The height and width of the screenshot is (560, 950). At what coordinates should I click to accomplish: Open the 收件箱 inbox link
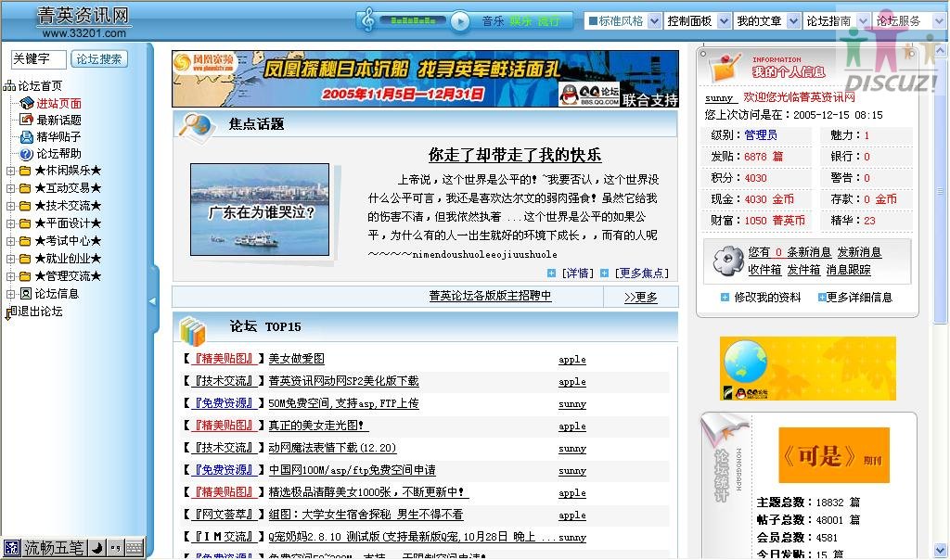point(764,270)
